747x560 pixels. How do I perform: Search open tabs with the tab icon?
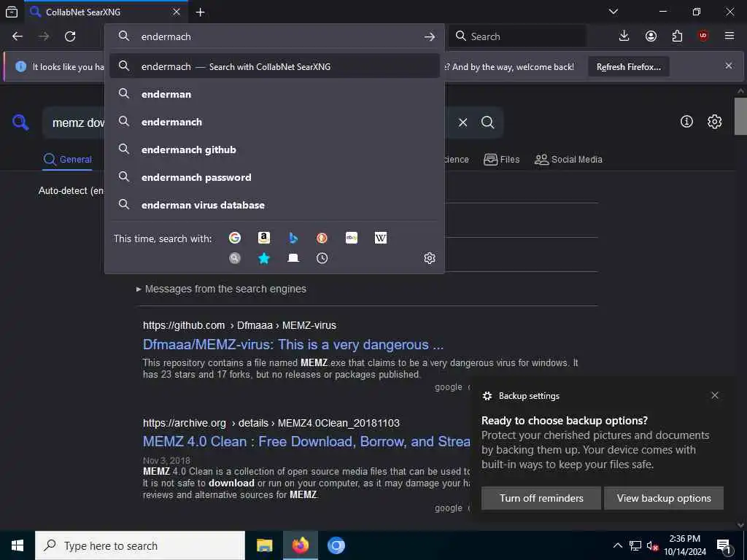293,258
